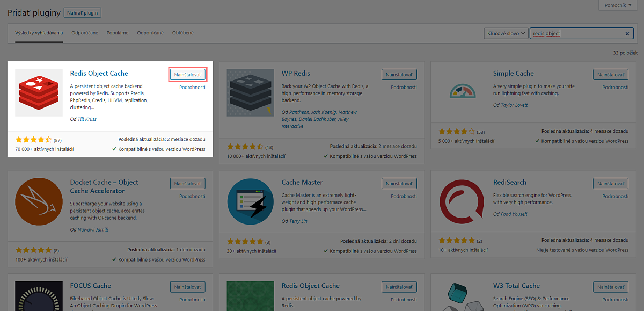
Task: Install the WP Redis plugin
Action: [x=399, y=75]
